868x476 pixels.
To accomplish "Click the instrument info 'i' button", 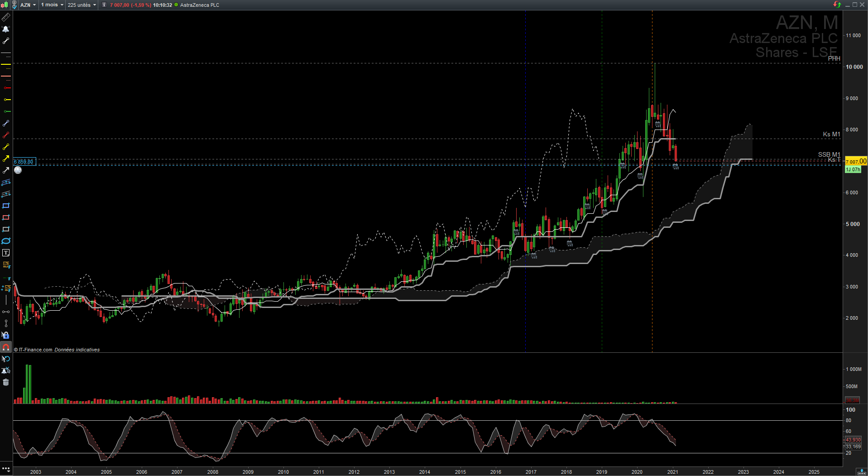I will pos(104,5).
